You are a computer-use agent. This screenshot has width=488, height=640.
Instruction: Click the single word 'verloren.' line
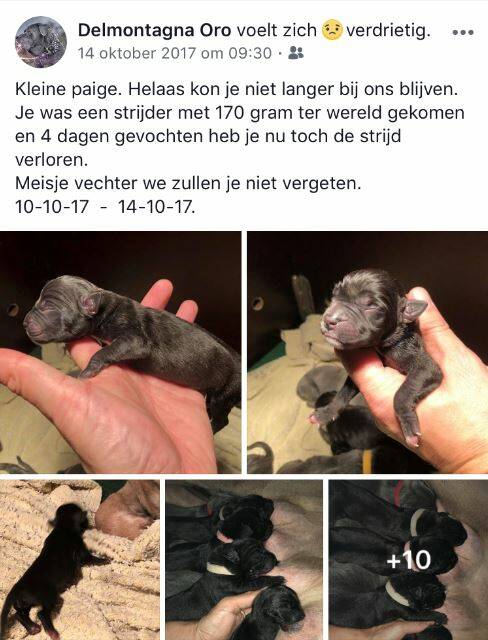[51, 160]
